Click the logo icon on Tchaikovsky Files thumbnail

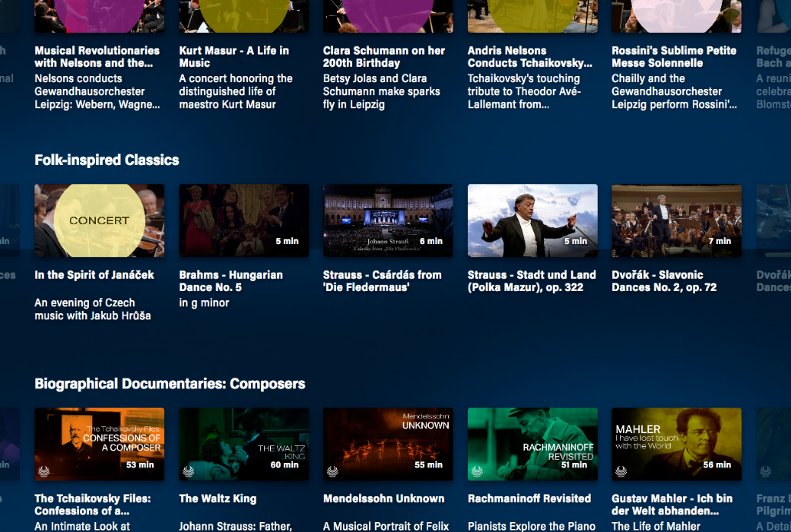[x=44, y=471]
